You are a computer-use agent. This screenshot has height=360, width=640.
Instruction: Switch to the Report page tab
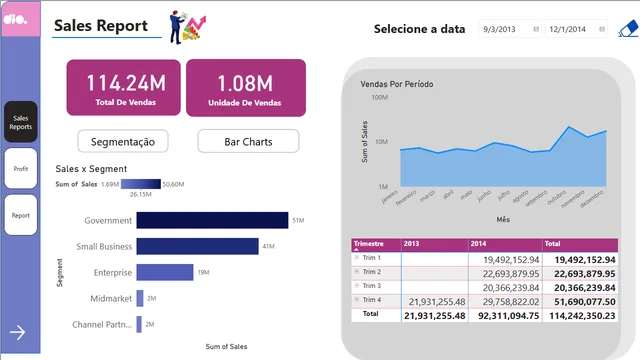tap(21, 215)
